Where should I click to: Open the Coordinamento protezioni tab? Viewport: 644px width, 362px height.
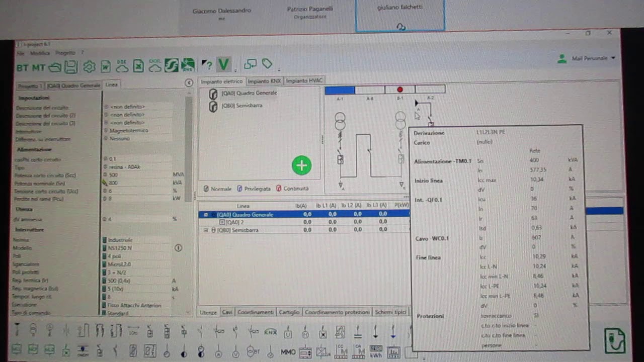point(337,312)
